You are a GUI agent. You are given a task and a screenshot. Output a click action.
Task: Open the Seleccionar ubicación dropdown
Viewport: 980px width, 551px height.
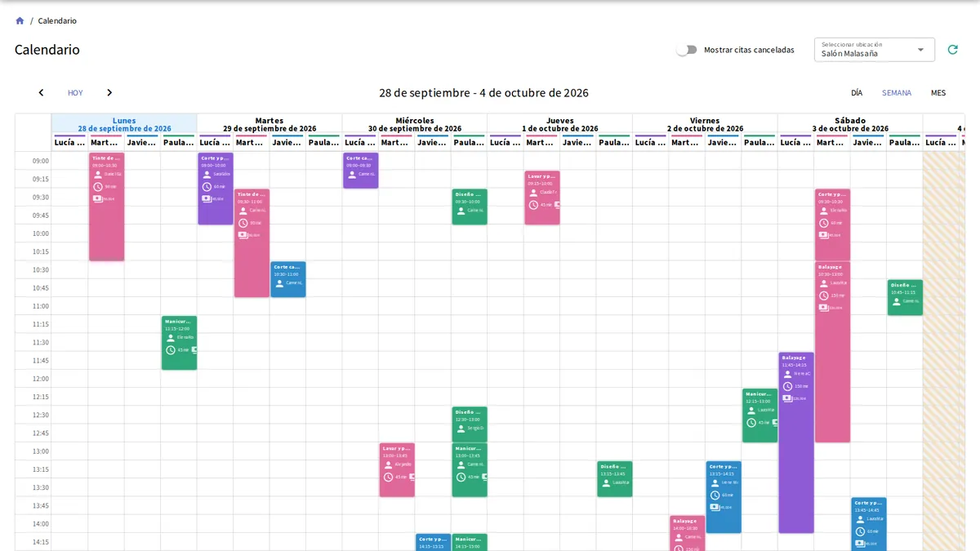874,50
